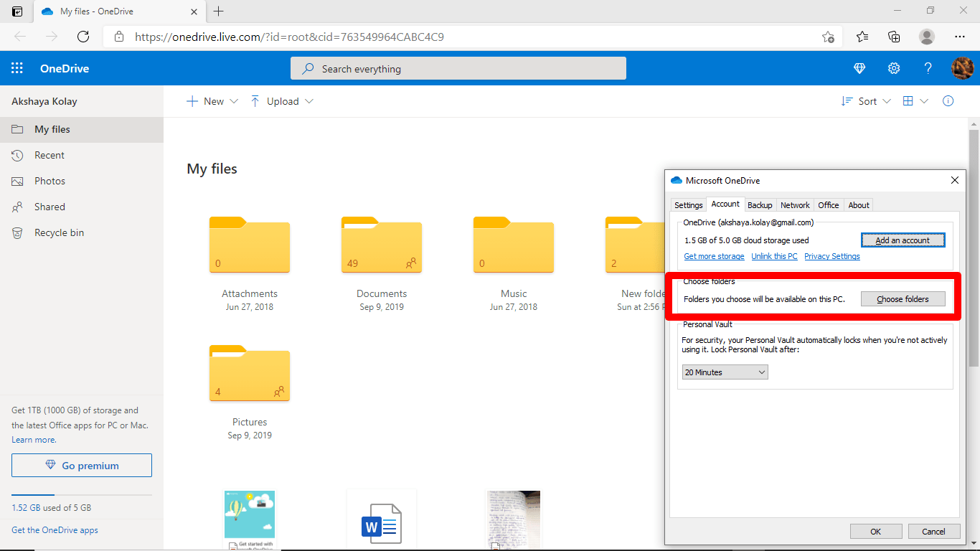Click the Add an account button
Screen dimensions: 980x551
pyautogui.click(x=903, y=240)
